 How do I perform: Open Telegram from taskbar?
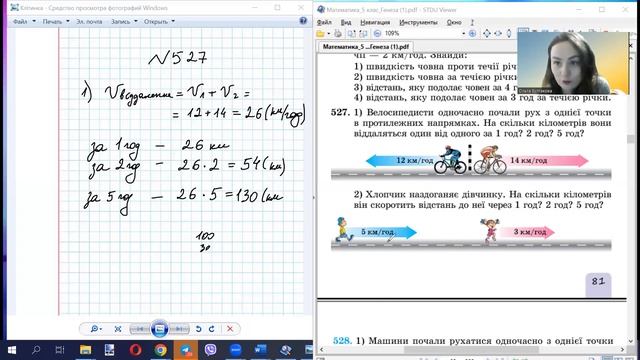point(186,350)
